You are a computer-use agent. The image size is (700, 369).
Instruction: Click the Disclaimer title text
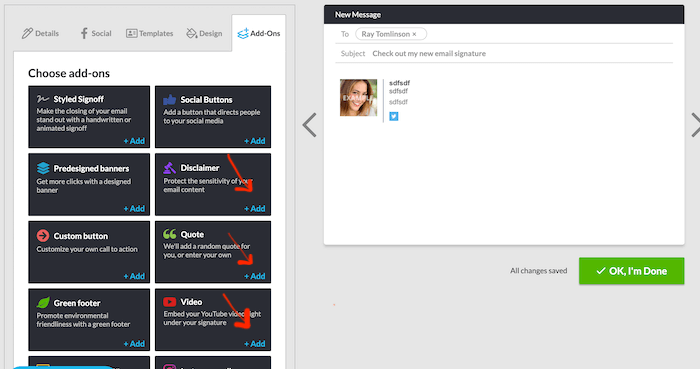(200, 168)
